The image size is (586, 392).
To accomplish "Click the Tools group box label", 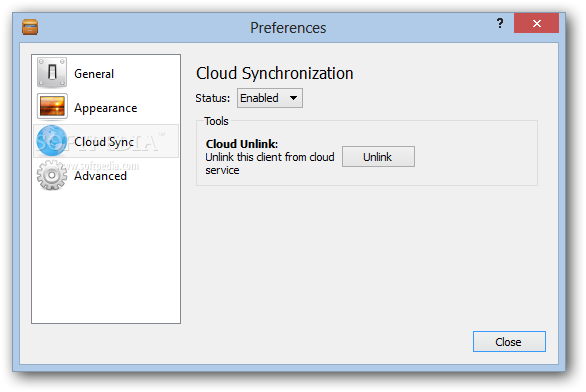I will pyautogui.click(x=216, y=121).
